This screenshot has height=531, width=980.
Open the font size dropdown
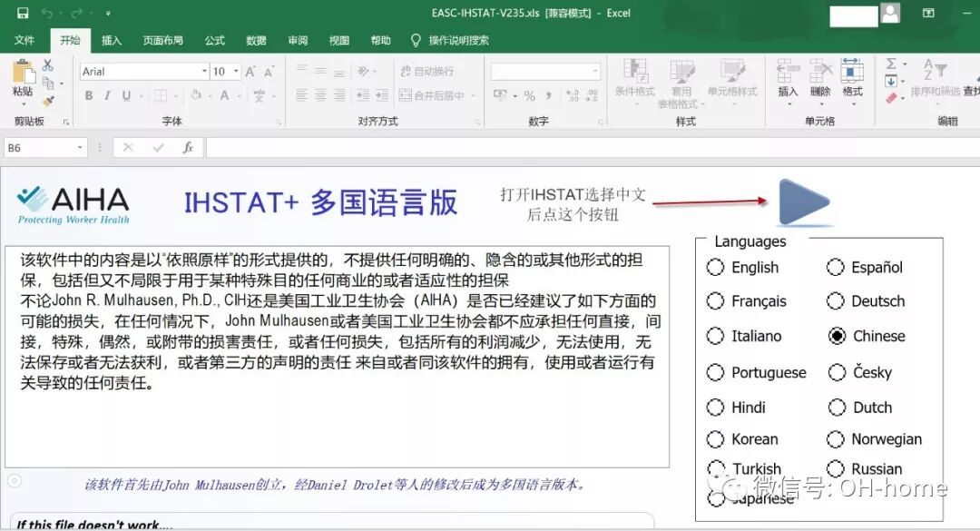tap(236, 72)
